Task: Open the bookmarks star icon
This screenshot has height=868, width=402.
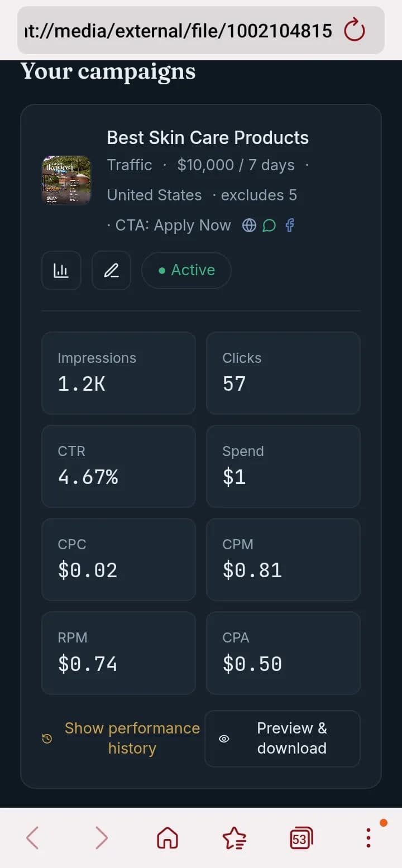Action: click(234, 838)
